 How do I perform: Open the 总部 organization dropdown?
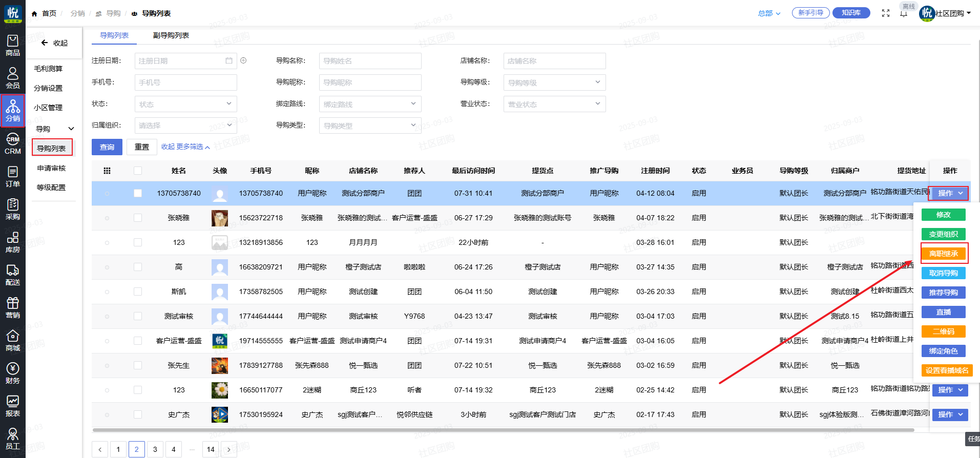(x=769, y=13)
